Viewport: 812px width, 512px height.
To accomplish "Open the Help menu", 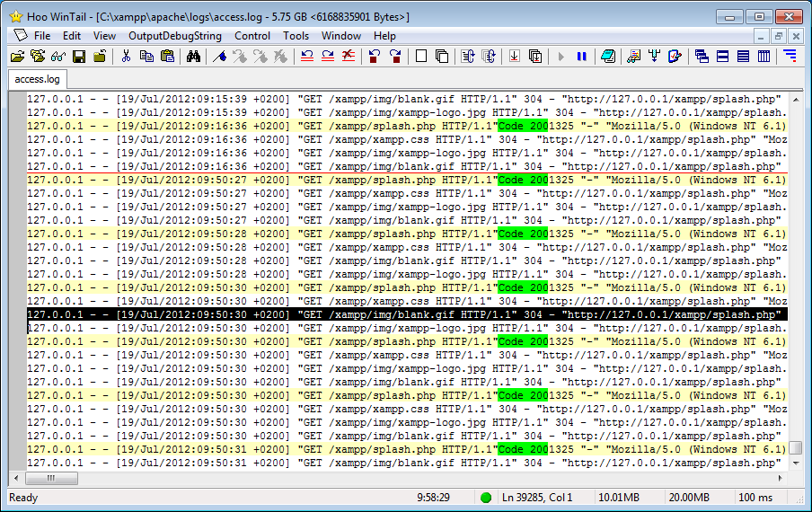I will [384, 36].
